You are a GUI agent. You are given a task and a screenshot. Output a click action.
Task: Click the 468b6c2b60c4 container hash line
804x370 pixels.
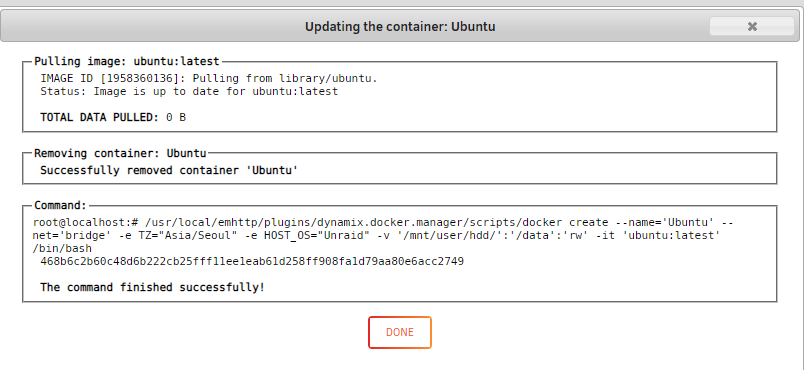pyautogui.click(x=252, y=261)
